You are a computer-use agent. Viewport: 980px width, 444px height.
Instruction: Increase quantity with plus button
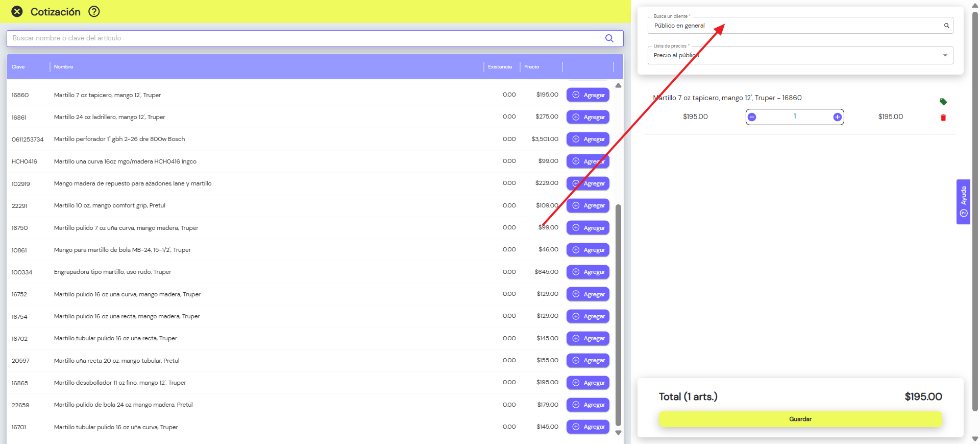coord(837,117)
